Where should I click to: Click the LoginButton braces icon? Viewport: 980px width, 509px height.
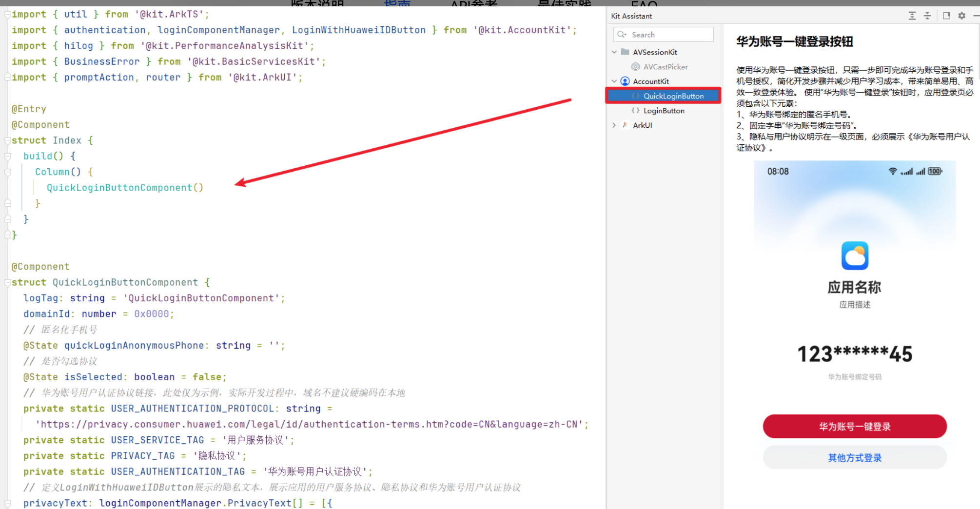[x=635, y=111]
